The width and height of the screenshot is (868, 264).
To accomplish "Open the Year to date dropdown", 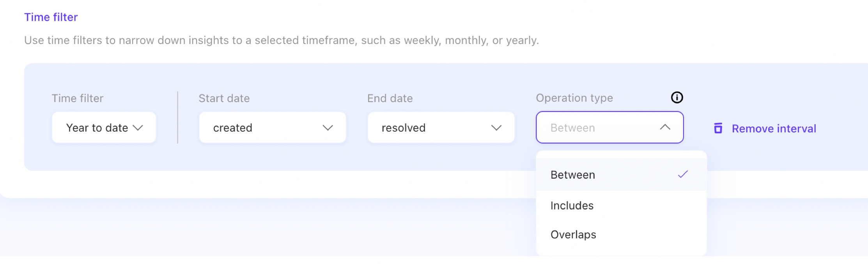I will [104, 128].
